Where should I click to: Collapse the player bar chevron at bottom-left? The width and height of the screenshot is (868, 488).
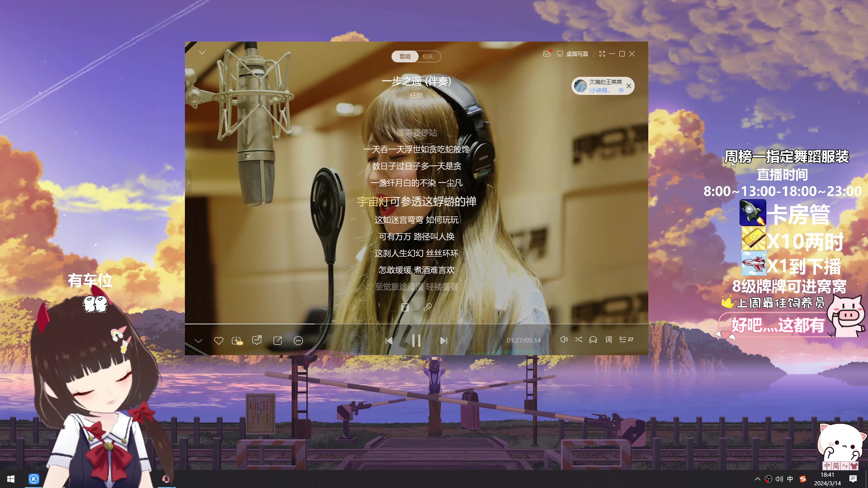click(x=198, y=341)
